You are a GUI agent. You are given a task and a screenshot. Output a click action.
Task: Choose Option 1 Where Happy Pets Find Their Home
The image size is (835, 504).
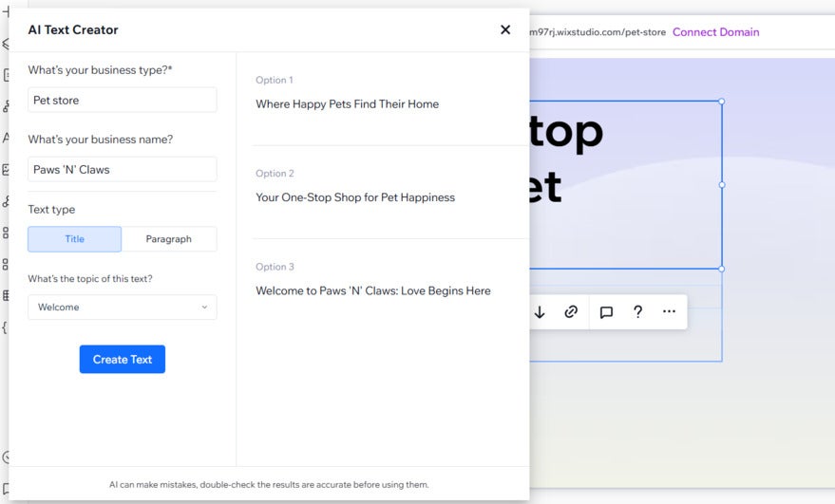pyautogui.click(x=348, y=103)
